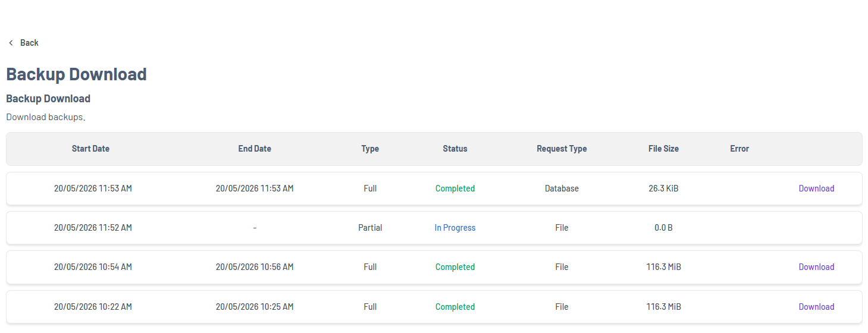
Task: Select end date 20/05/2026 10:25 AM
Action: [255, 307]
